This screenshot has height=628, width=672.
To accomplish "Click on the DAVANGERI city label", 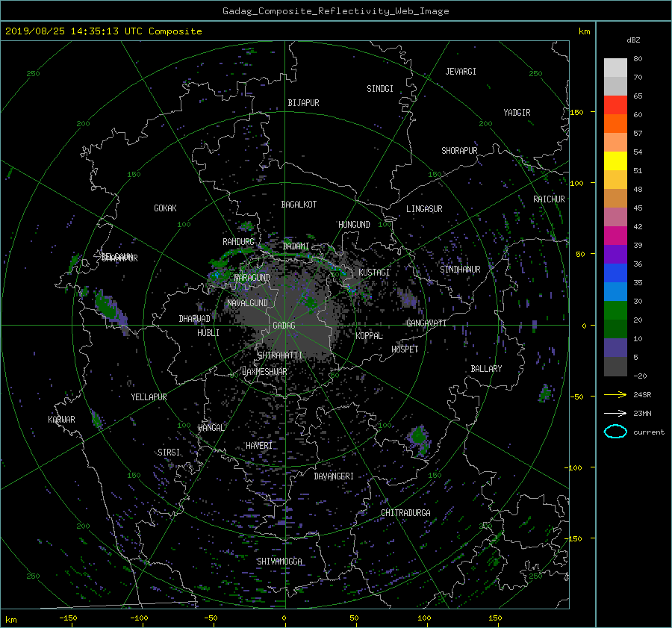I will [334, 476].
